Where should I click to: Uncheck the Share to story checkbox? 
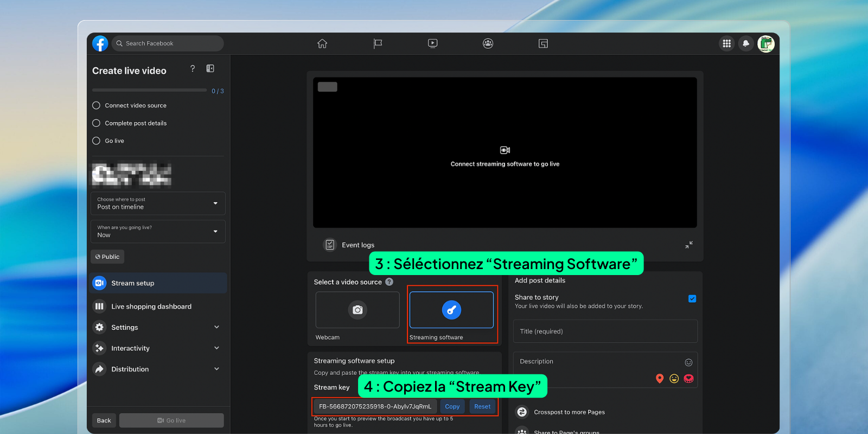(x=692, y=299)
